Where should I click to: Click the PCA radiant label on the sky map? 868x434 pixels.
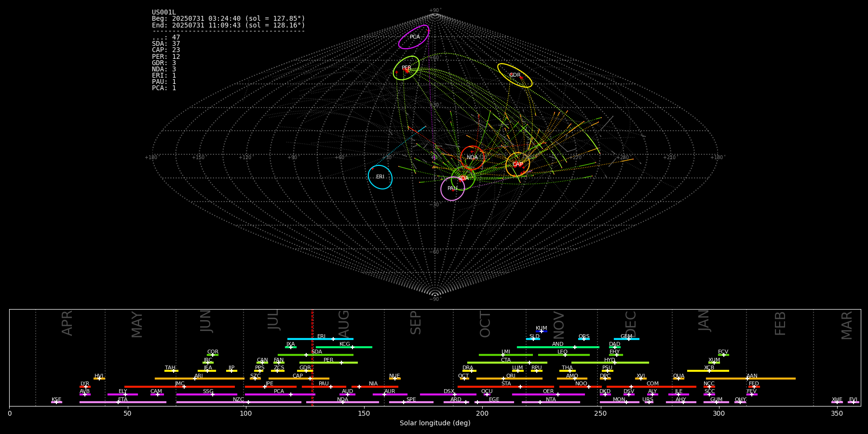(415, 37)
